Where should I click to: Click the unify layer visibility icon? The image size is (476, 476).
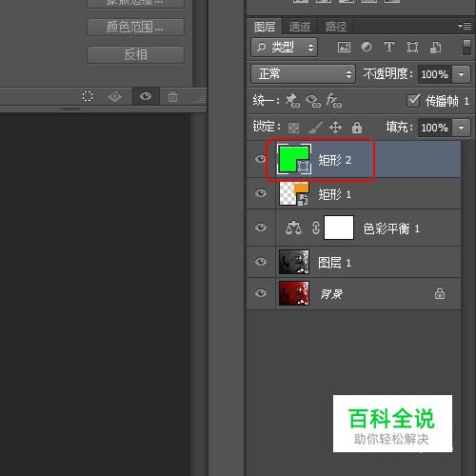(x=313, y=101)
